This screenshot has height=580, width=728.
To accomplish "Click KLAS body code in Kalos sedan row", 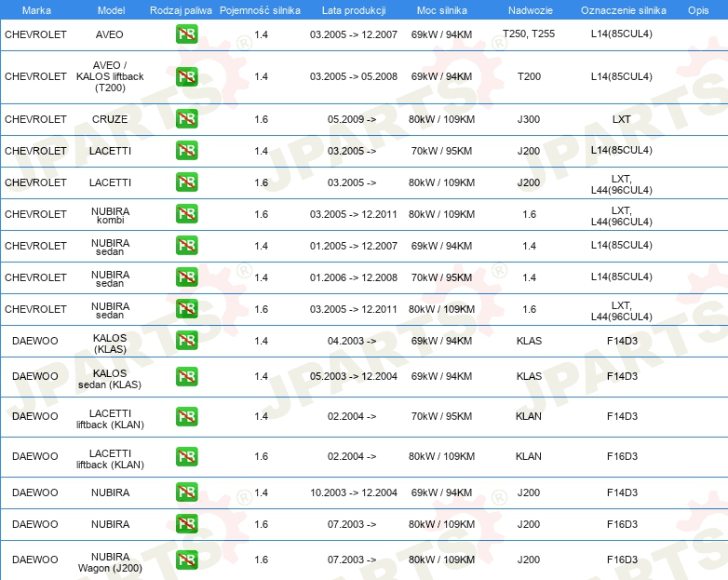I will [x=529, y=376].
